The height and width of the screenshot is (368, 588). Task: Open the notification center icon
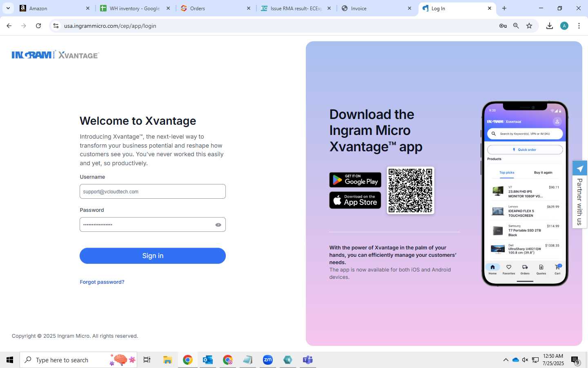coord(575,360)
